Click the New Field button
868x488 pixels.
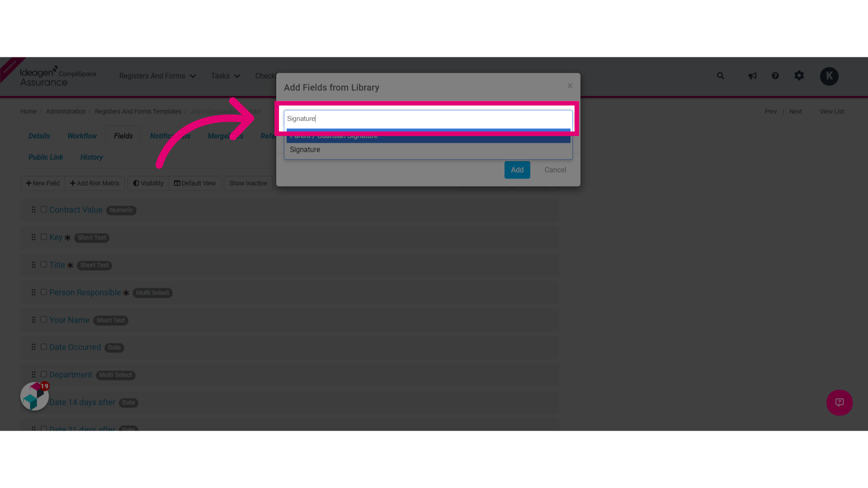coord(42,183)
